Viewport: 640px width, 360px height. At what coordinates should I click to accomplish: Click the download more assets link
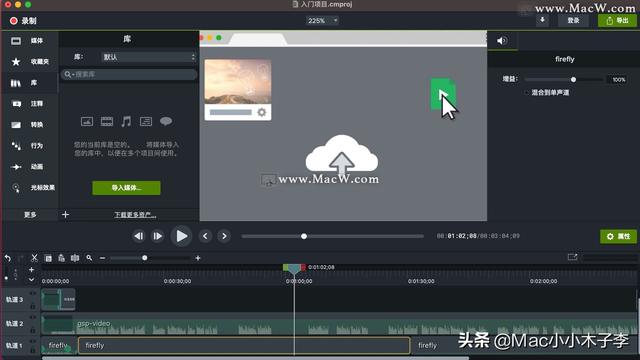pyautogui.click(x=135, y=215)
